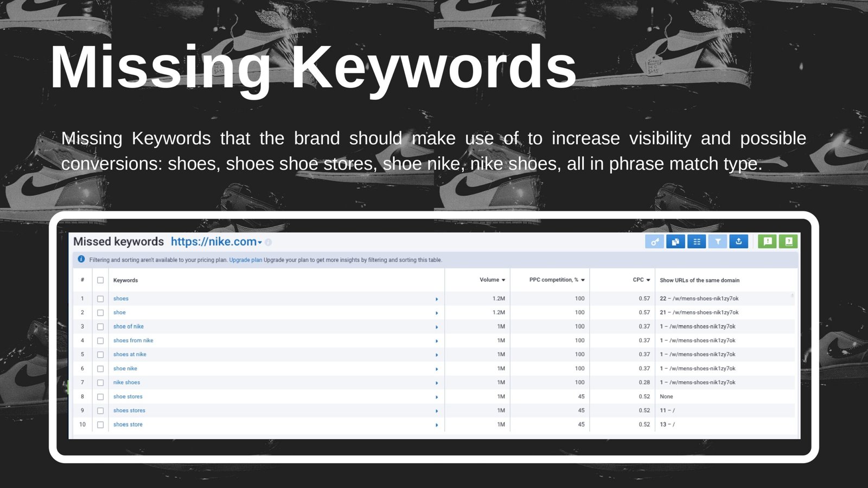Expand arrow on the 'shoe' row
868x488 pixels.
tap(437, 313)
